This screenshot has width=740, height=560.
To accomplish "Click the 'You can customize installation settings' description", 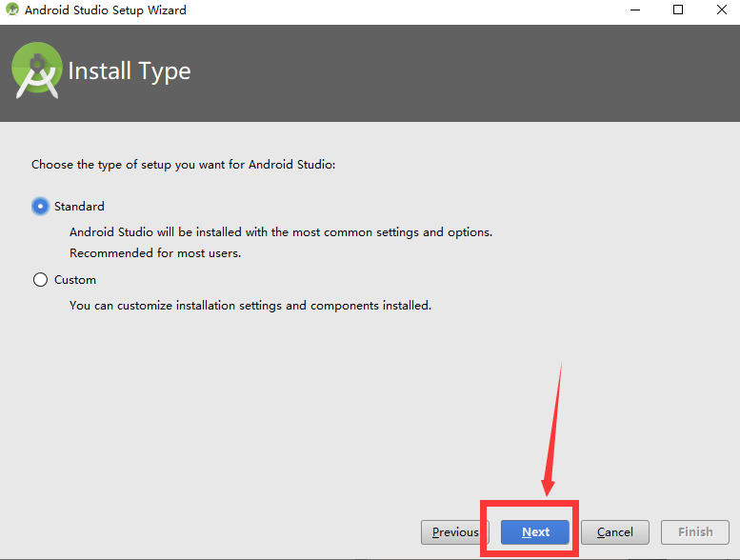I will [250, 306].
